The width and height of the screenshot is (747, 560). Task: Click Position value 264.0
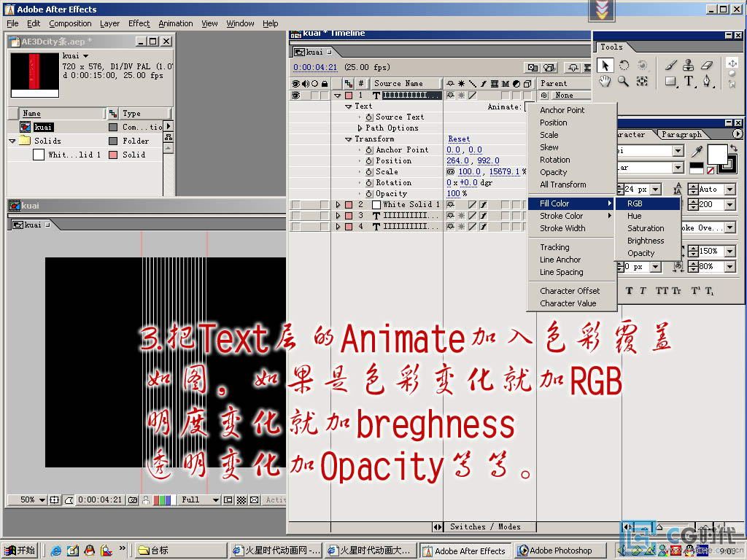click(x=457, y=160)
